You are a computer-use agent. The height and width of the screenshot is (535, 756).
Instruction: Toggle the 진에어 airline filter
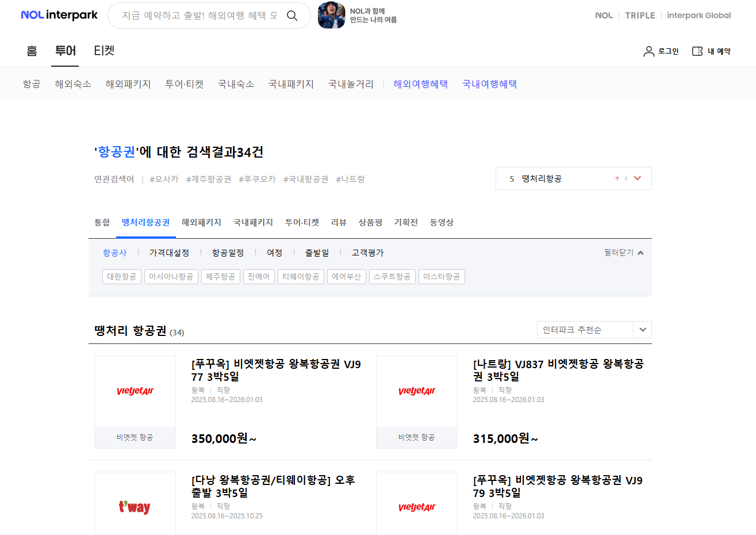(259, 277)
